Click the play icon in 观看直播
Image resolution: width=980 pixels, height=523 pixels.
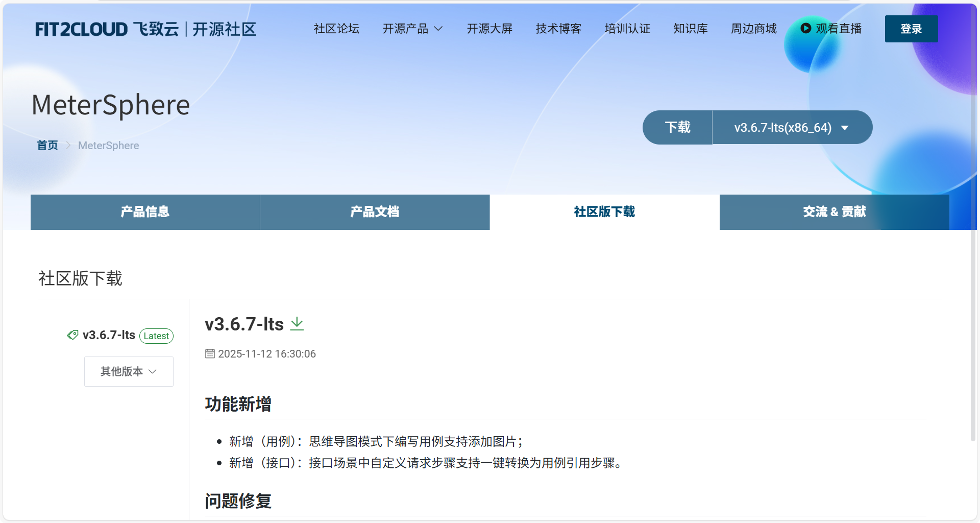[805, 29]
